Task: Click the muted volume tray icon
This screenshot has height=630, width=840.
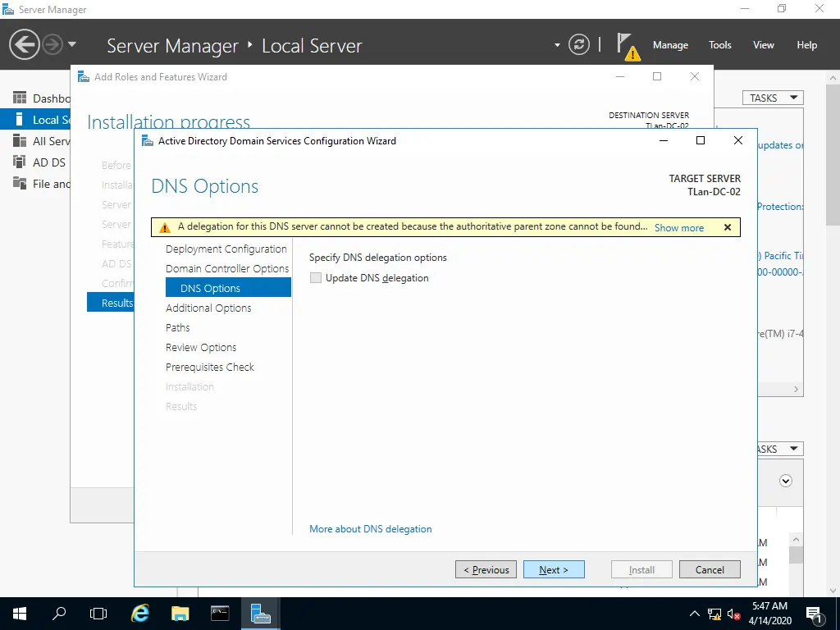Action: pos(733,614)
